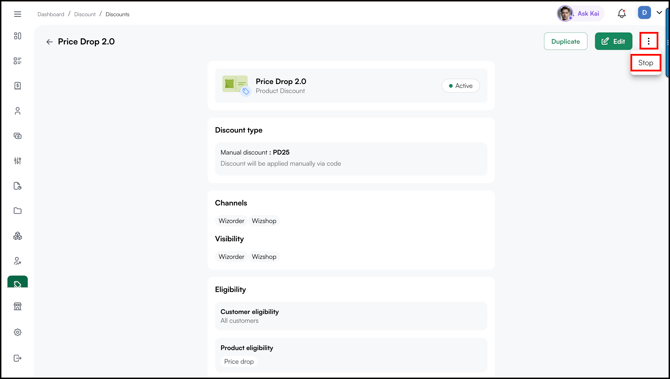This screenshot has height=379, width=670.
Task: Click 'Discount will be applied manually via code'
Action: [x=281, y=164]
